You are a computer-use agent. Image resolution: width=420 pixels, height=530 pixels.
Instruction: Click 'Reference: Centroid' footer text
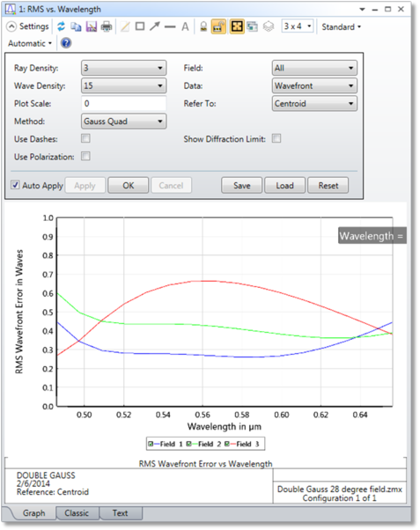pos(53,492)
